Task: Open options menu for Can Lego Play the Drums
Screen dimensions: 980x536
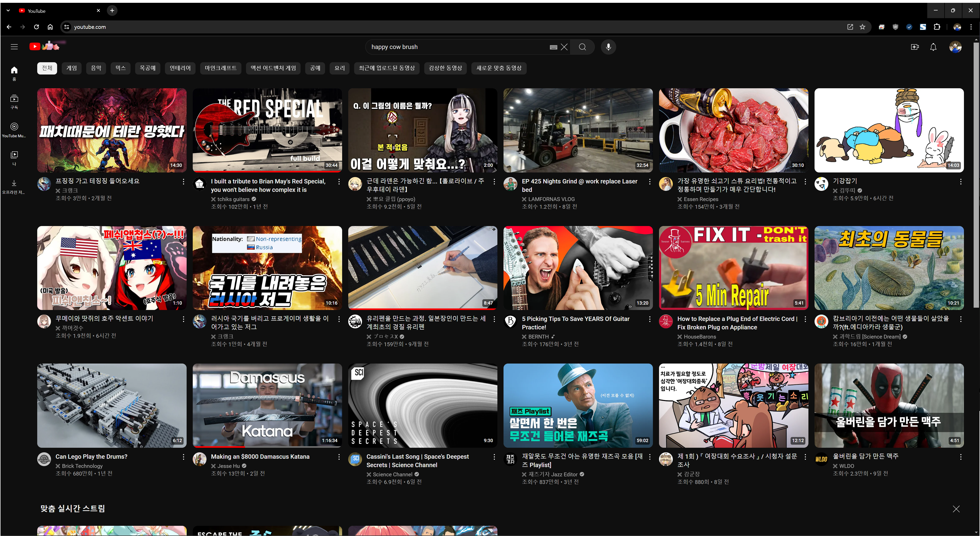Action: pyautogui.click(x=183, y=457)
